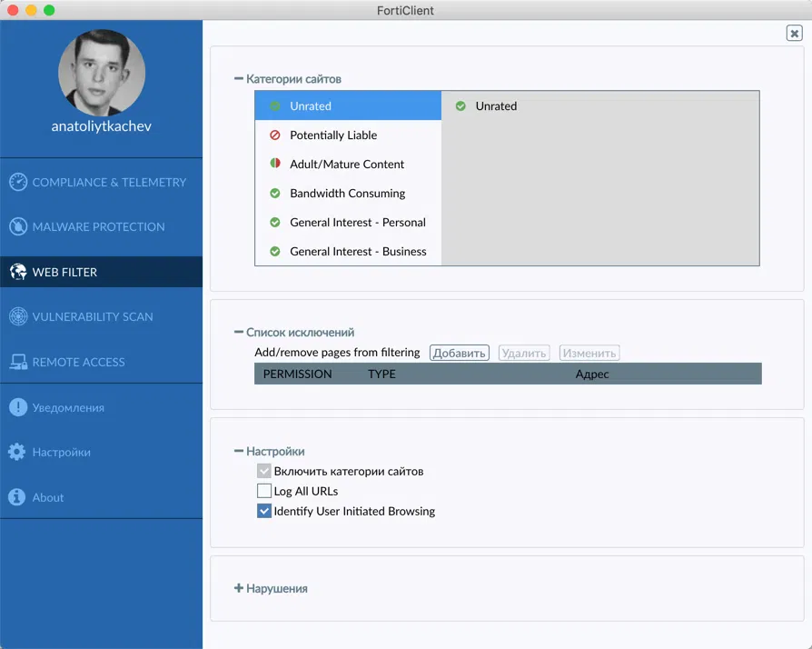Click the Remote Access laptop lock icon
Viewport: 812px width, 649px height.
pyautogui.click(x=18, y=362)
